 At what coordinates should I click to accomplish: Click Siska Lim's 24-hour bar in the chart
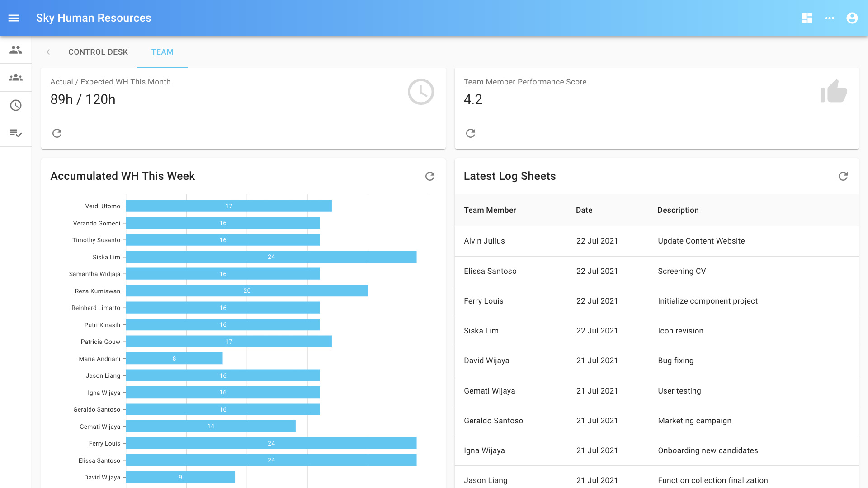pyautogui.click(x=271, y=257)
